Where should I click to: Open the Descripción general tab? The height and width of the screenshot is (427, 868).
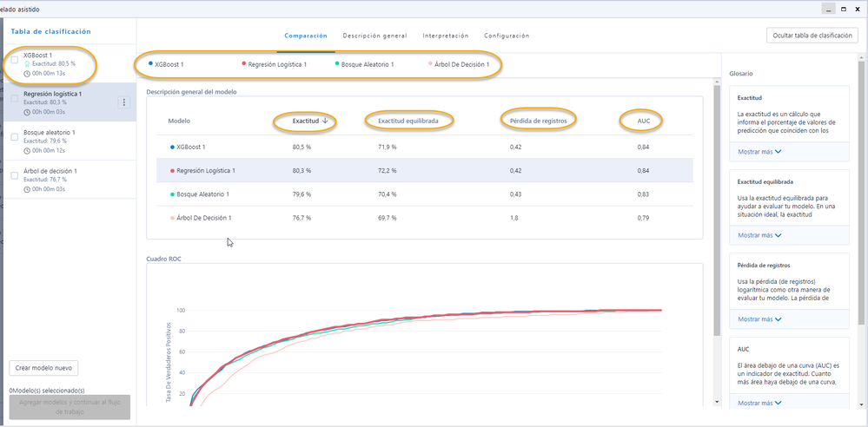pos(374,36)
